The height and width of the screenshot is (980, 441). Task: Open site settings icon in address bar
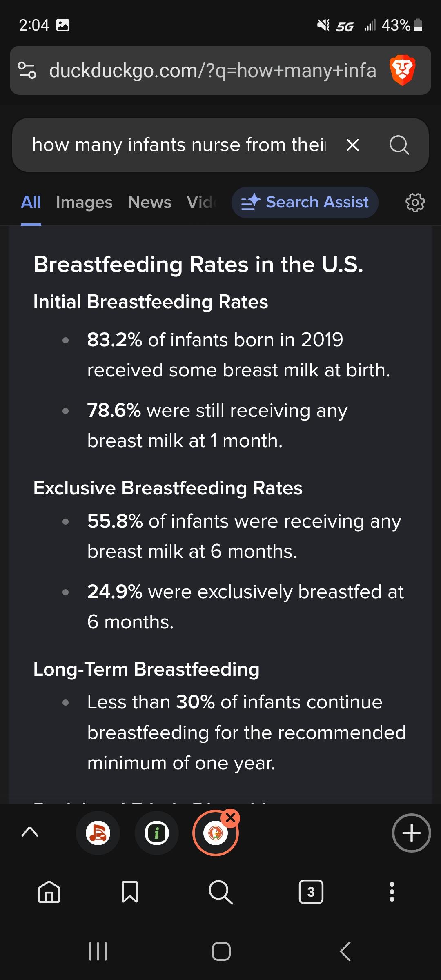27,70
